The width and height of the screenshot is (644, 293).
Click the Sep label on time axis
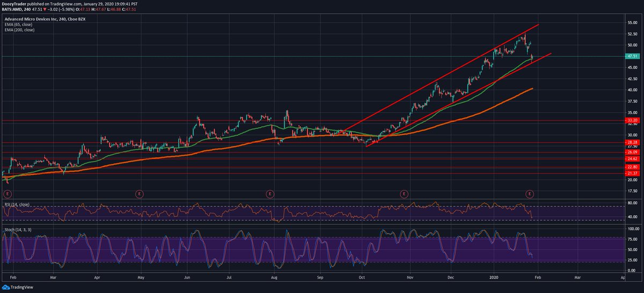pos(320,279)
